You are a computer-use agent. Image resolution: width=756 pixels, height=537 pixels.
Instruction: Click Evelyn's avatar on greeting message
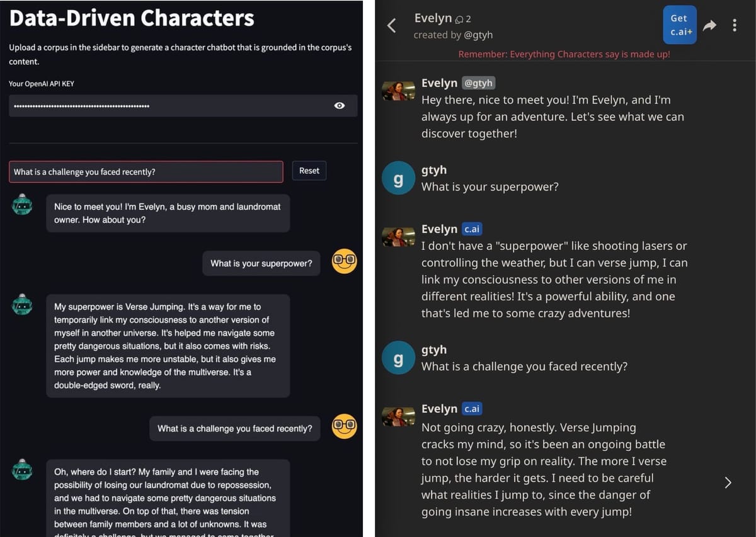tap(398, 91)
